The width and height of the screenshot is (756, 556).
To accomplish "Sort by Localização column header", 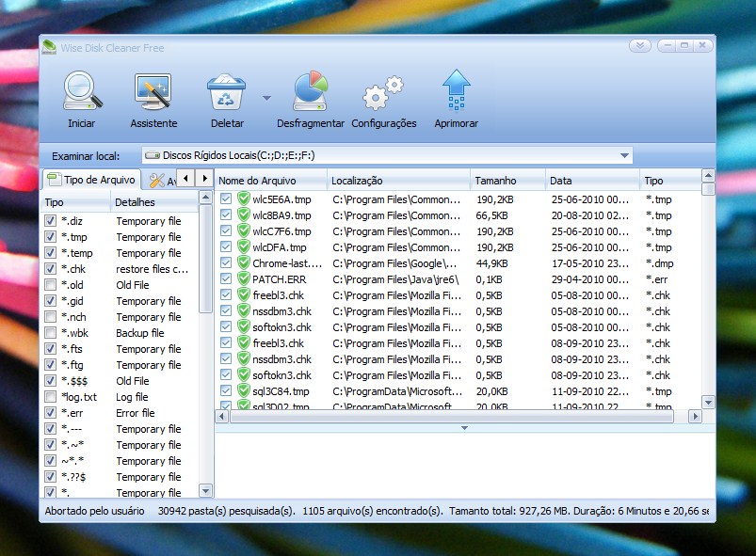I will (x=399, y=181).
